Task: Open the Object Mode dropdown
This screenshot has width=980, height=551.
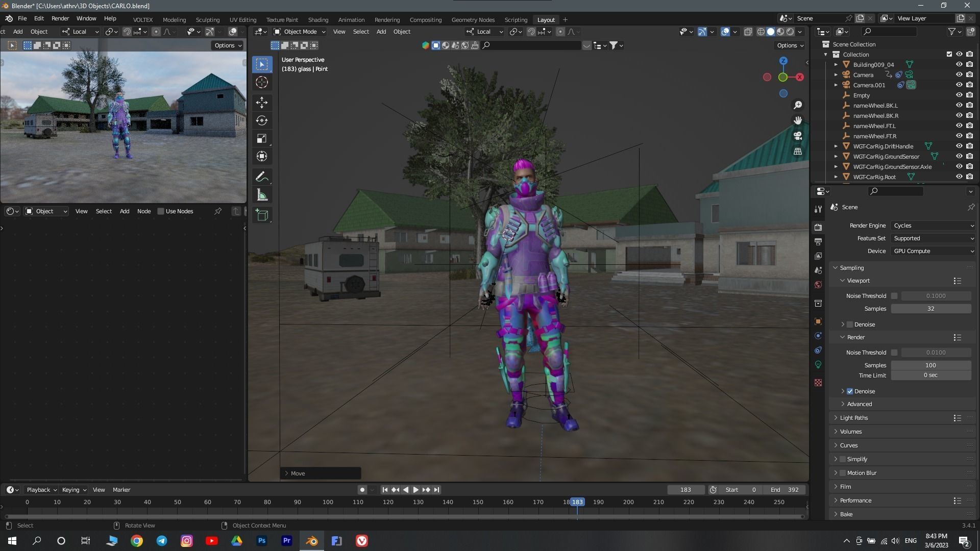Action: 300,32
